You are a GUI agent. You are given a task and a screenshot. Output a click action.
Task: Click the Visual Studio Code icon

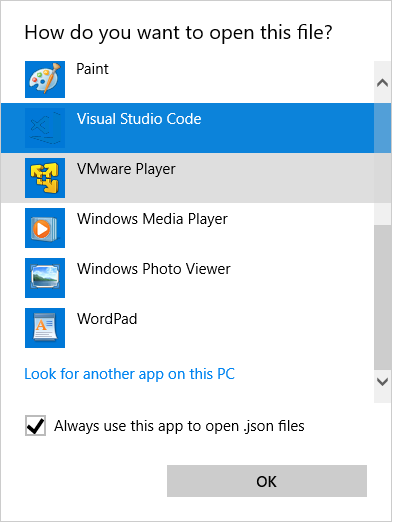click(x=45, y=128)
